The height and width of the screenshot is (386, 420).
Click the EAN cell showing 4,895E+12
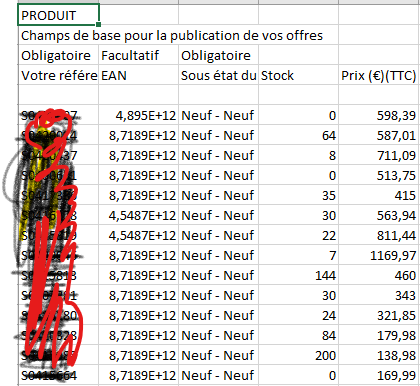(x=138, y=115)
